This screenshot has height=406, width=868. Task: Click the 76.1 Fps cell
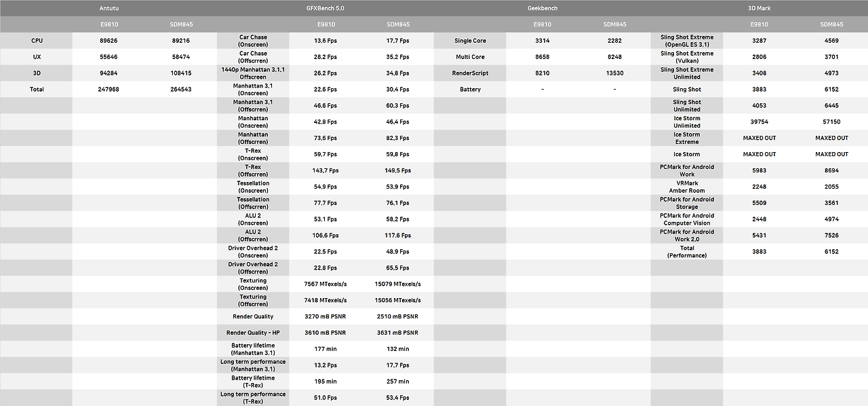(x=397, y=203)
